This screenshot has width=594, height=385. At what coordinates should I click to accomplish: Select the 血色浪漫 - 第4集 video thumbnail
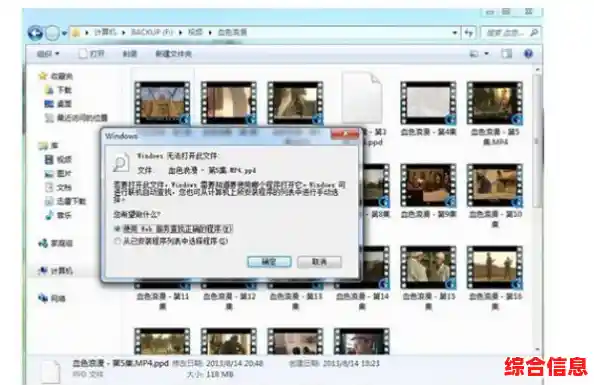click(x=428, y=103)
